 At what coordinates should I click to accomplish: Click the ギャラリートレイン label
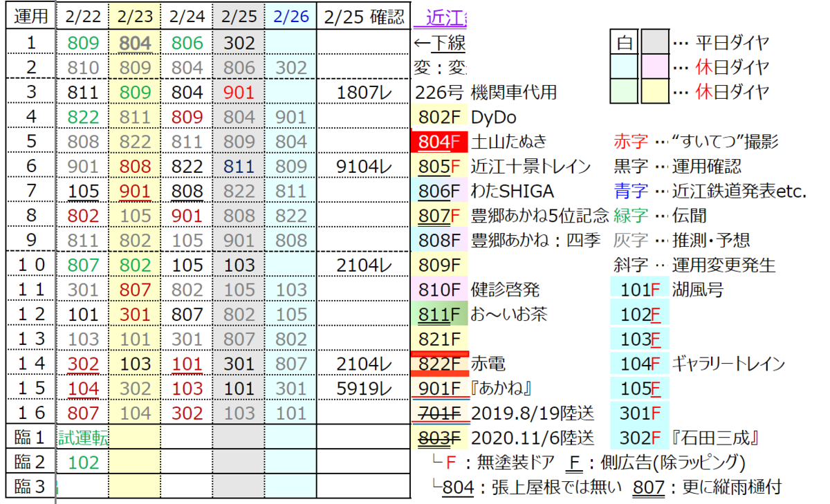[x=728, y=363]
